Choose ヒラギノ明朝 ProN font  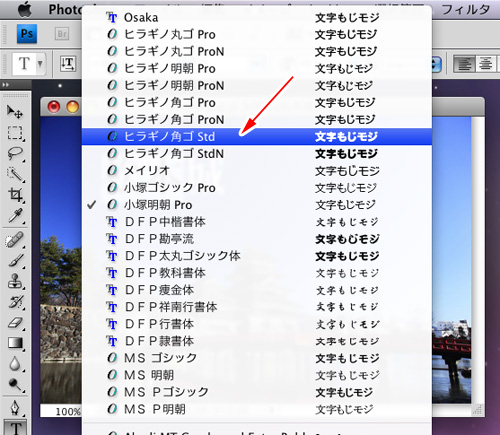[x=257, y=85]
